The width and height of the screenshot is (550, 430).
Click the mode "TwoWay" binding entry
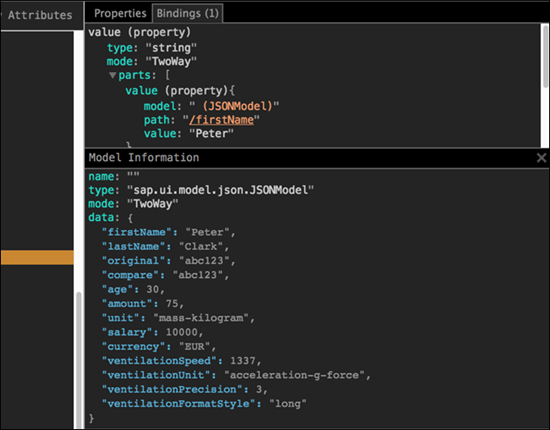[152, 61]
